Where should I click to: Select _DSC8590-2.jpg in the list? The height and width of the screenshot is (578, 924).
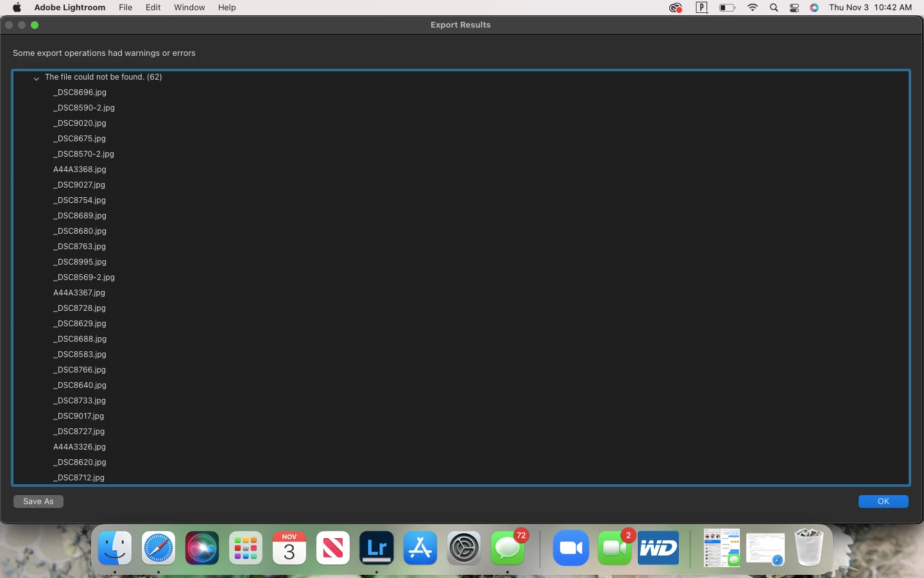tap(84, 108)
